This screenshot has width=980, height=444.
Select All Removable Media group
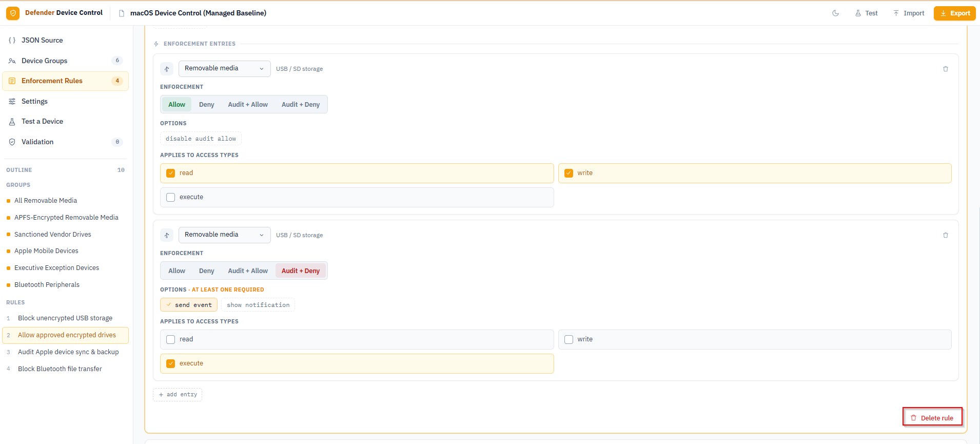click(66, 201)
